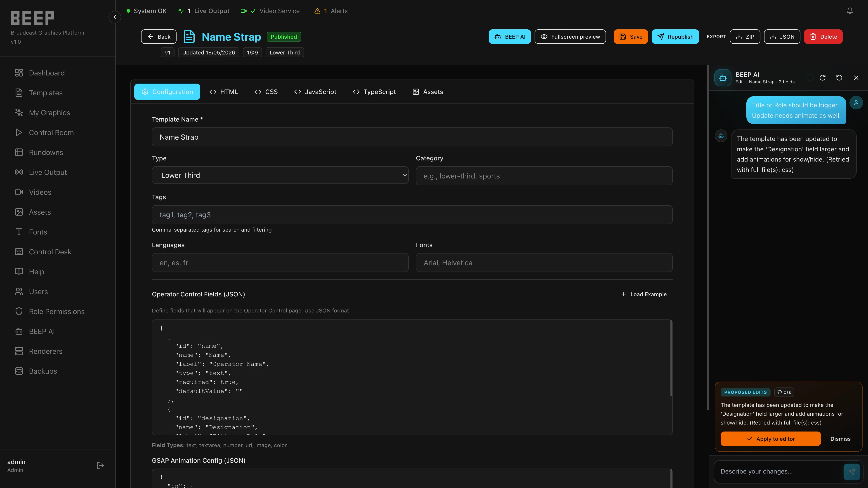Click the Video Service status indicator
The image size is (868, 488).
pos(270,11)
